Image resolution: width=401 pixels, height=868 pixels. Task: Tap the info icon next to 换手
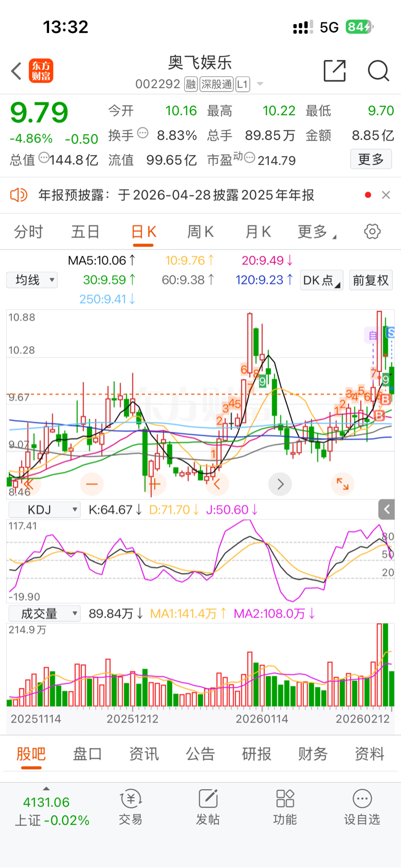click(x=143, y=133)
